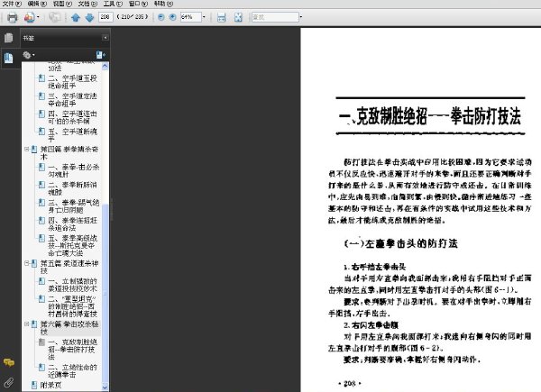Image resolution: width=541 pixels, height=392 pixels.
Task: Click the bookmark icon next to 第五篇
Action: (34, 263)
